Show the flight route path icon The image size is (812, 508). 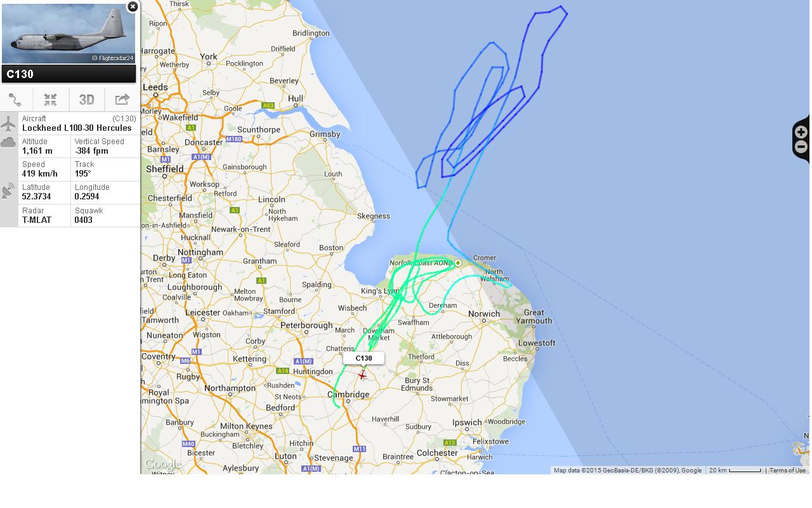(16, 100)
